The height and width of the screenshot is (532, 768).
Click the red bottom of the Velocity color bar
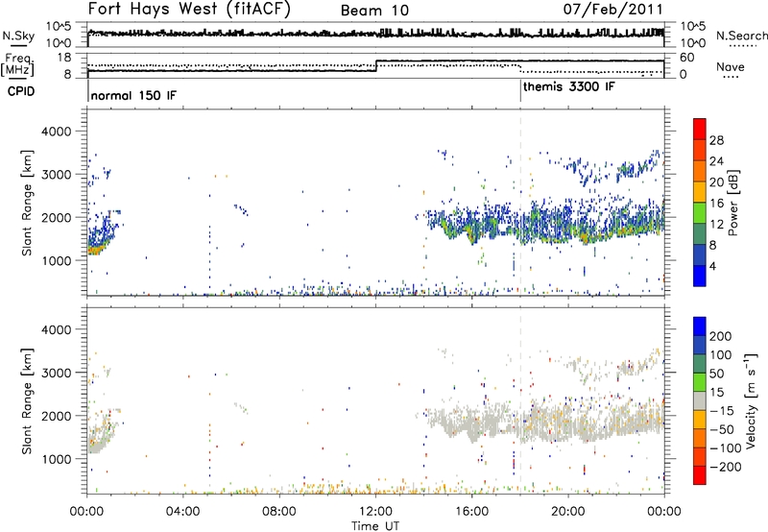pos(700,475)
